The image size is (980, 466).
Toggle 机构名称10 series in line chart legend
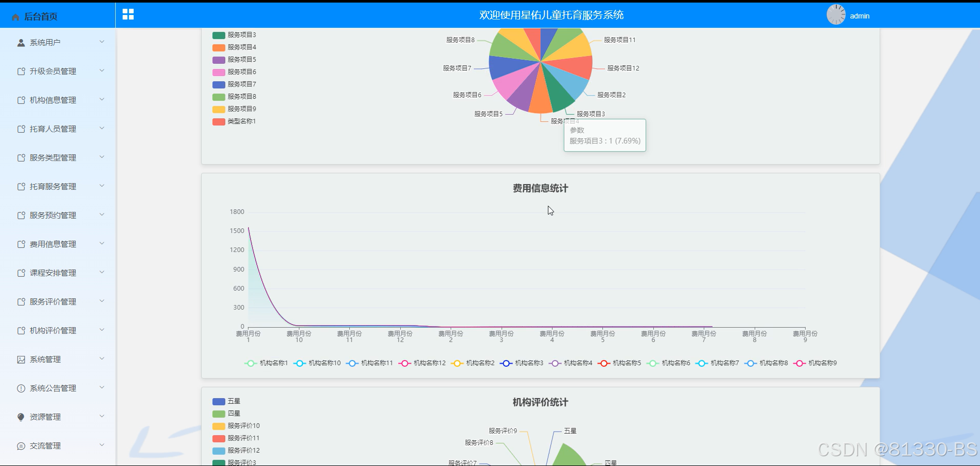317,363
